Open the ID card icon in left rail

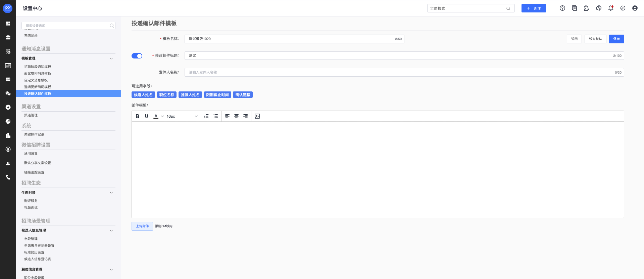[8, 79]
